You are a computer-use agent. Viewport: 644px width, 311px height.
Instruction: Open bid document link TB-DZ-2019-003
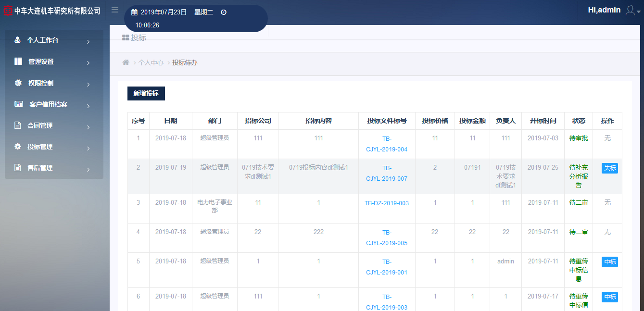click(386, 203)
